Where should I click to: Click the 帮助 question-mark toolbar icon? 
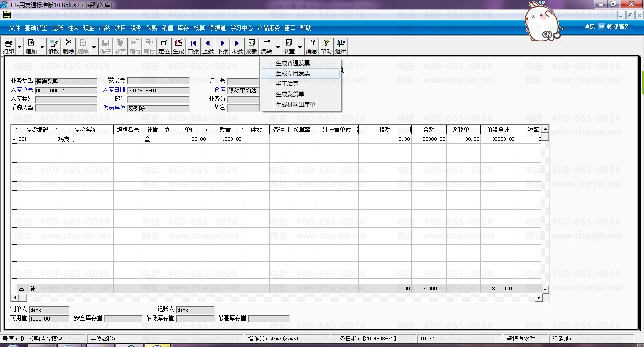326,46
